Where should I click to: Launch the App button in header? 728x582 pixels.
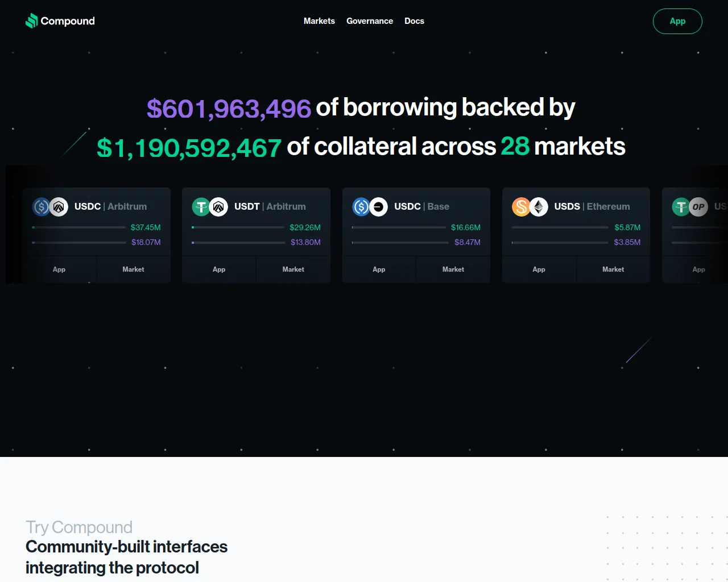677,21
